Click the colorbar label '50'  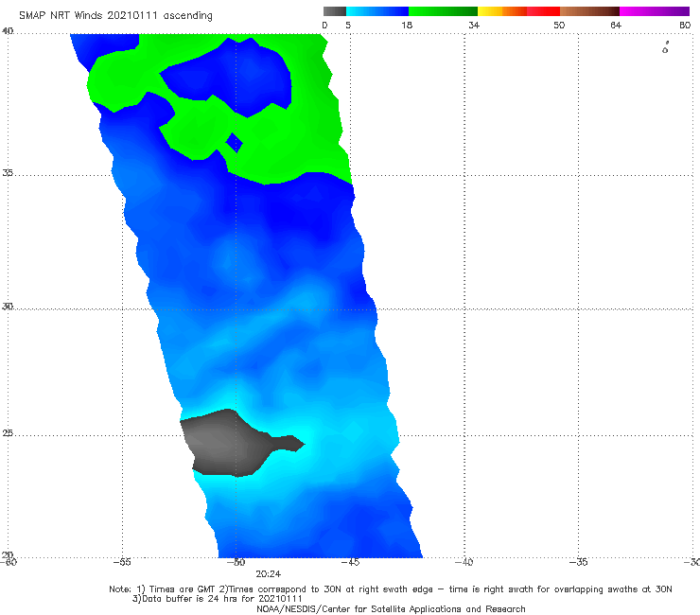click(559, 26)
